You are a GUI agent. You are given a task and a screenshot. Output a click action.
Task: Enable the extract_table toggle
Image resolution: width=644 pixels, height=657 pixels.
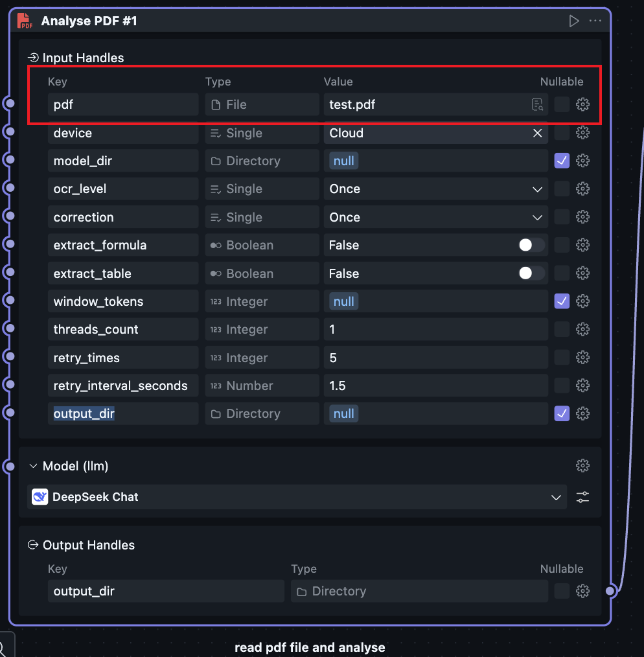531,273
